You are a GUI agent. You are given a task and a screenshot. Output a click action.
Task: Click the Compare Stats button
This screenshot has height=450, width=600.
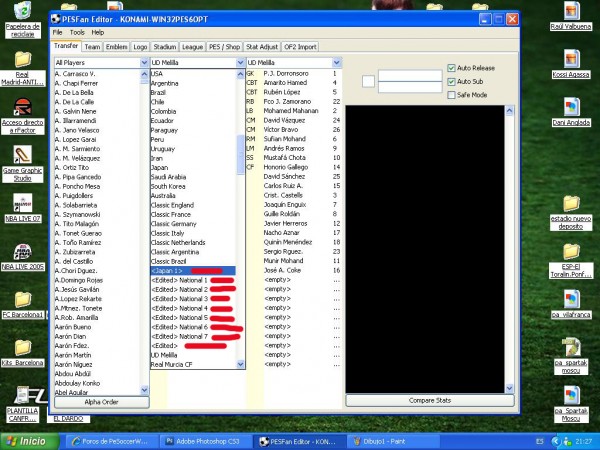(x=430, y=401)
